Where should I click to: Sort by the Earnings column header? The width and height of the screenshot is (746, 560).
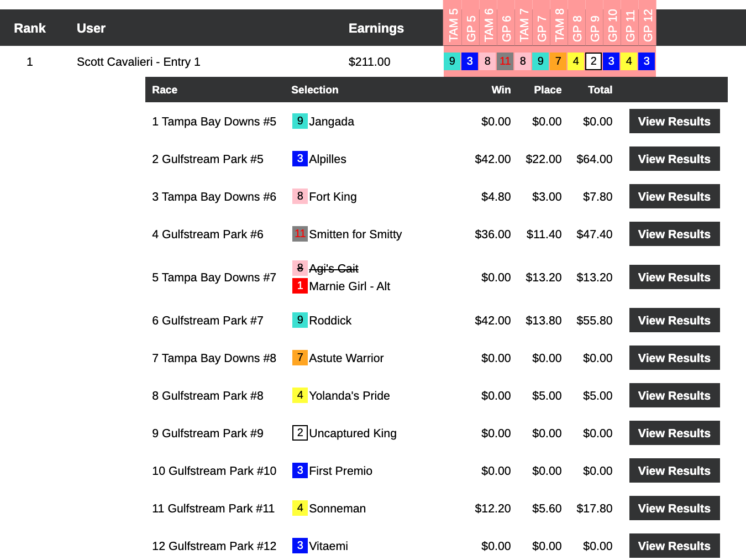click(x=376, y=28)
